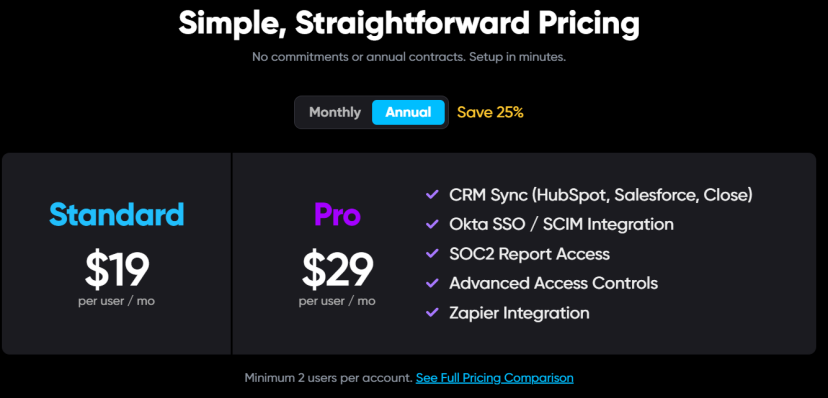Click the $29 Pro price

(x=337, y=270)
